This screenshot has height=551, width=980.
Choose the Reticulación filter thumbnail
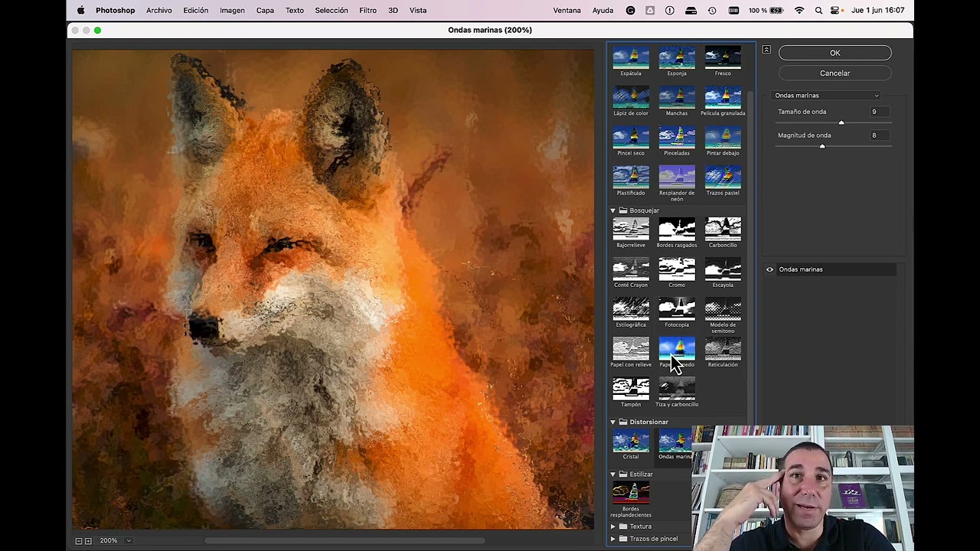[723, 349]
